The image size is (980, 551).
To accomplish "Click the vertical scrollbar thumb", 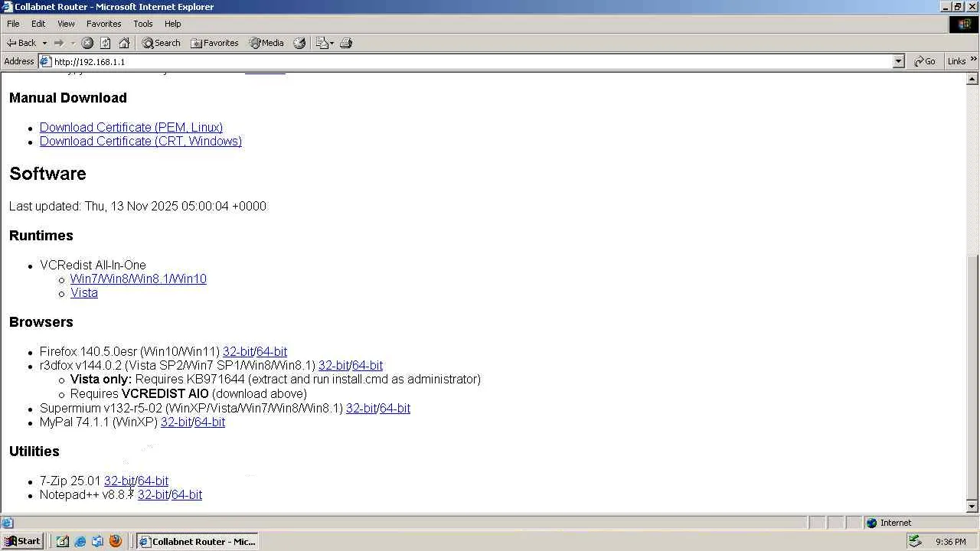I will pyautogui.click(x=973, y=376).
